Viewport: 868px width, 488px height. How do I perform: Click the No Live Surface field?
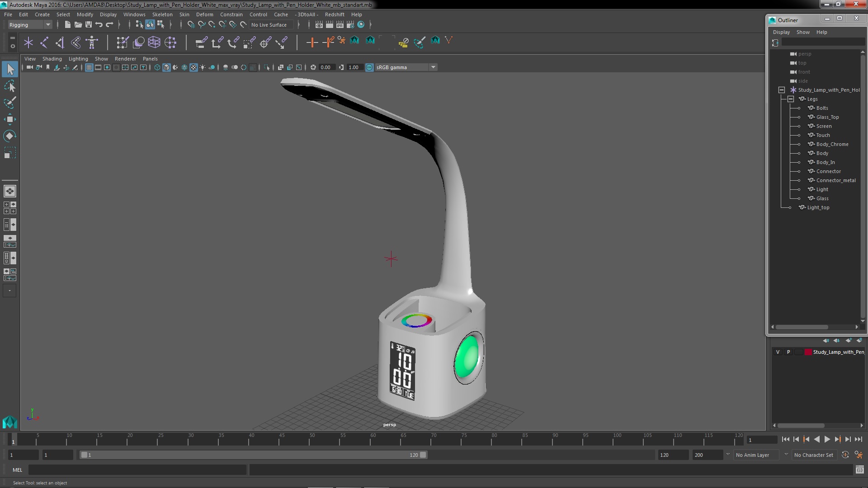(x=271, y=25)
